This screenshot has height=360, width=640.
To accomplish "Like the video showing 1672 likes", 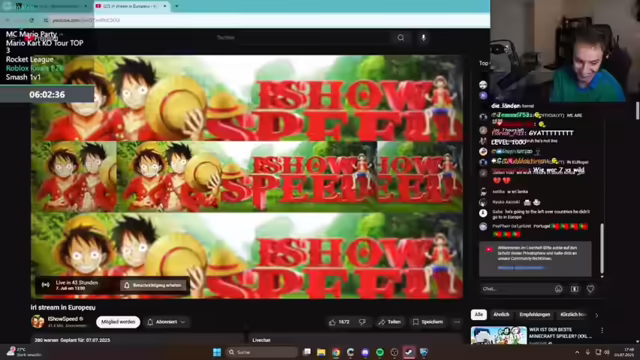I will 339,322.
